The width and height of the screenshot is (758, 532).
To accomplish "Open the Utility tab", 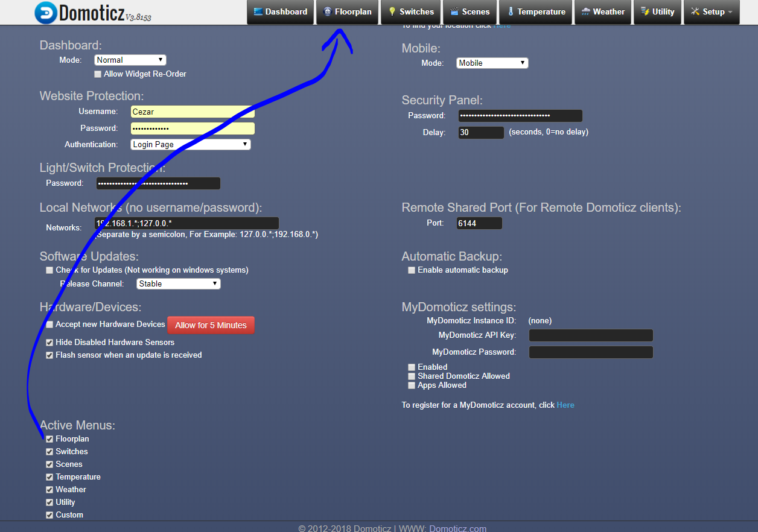I will (x=657, y=12).
